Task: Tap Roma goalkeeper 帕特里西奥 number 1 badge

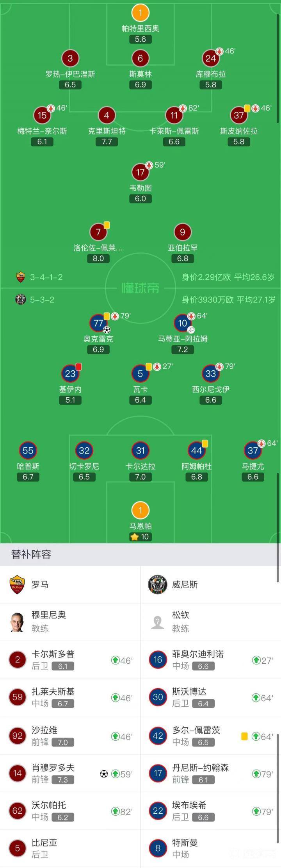Action: [x=140, y=13]
